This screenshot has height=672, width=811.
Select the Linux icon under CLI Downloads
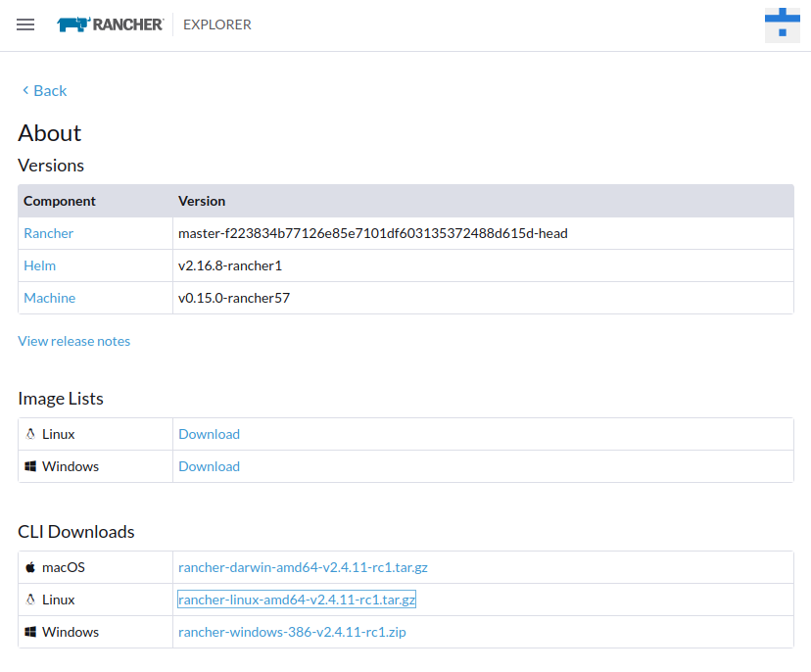30,599
